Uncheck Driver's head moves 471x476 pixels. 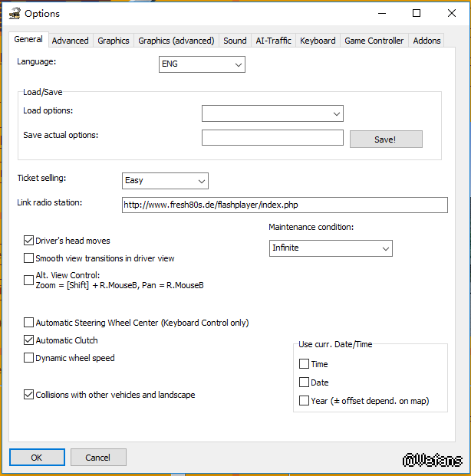coord(28,241)
